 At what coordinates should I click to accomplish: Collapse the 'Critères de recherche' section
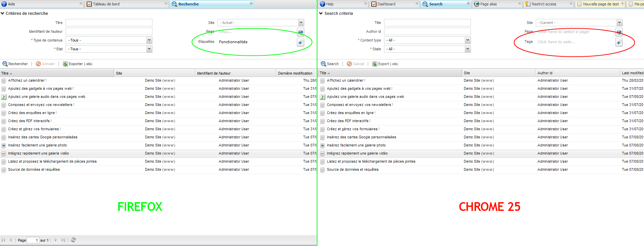3,13
